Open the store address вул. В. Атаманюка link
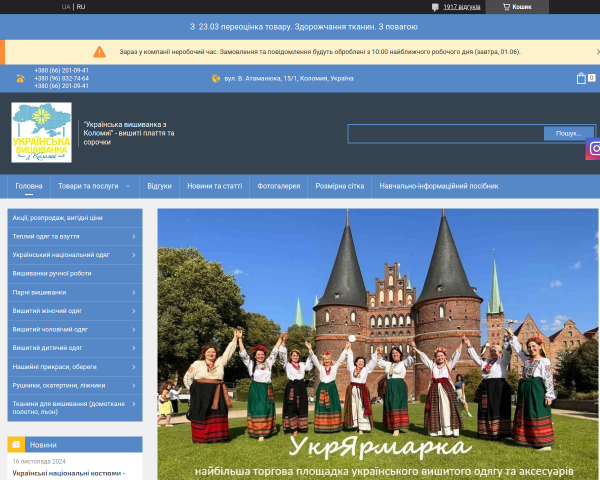The image size is (600, 480). point(289,78)
